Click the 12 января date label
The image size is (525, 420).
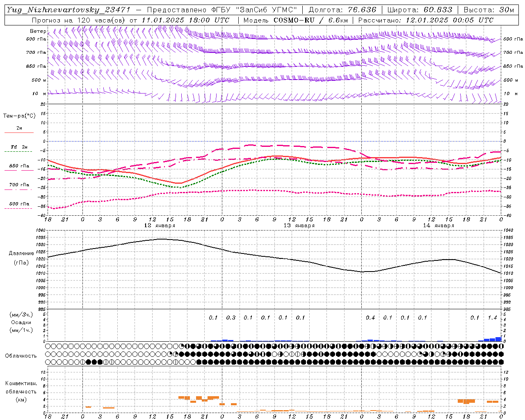(160, 226)
